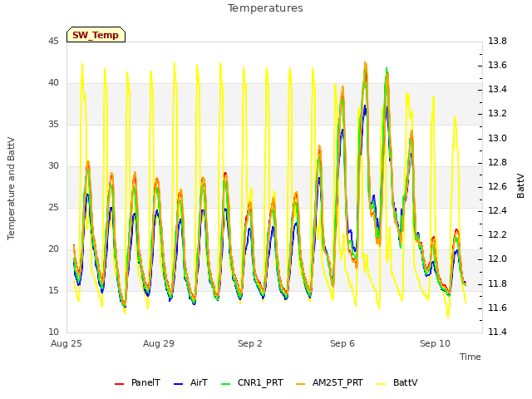Click the red PanelT legend color marker
The height and width of the screenshot is (399, 532).
[x=120, y=384]
